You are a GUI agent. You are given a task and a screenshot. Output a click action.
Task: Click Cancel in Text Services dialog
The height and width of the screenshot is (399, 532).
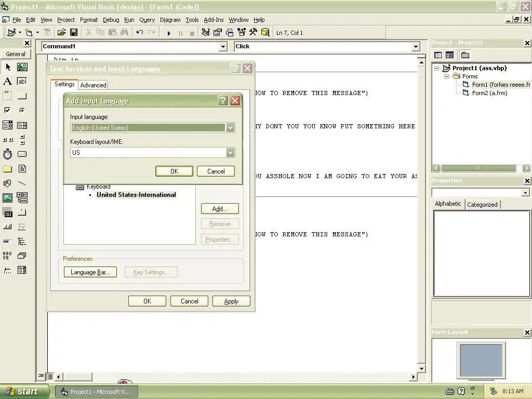click(x=189, y=301)
